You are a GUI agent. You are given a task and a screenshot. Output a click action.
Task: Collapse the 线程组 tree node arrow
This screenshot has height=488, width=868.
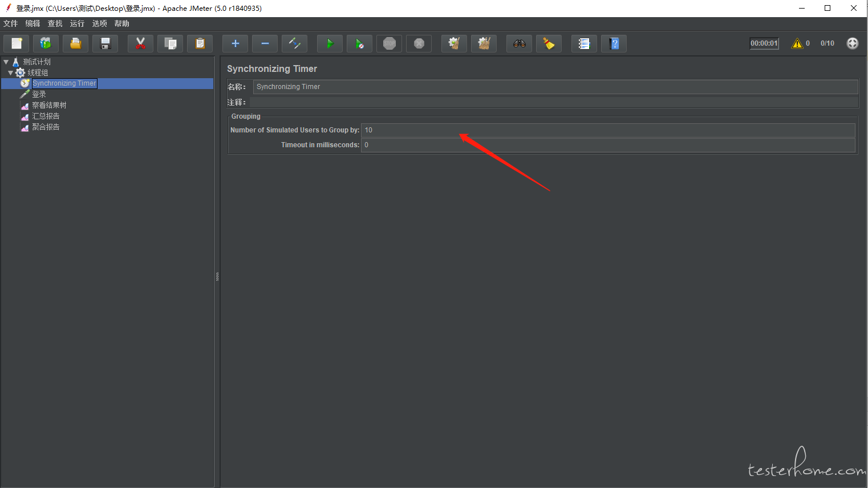coord(10,72)
